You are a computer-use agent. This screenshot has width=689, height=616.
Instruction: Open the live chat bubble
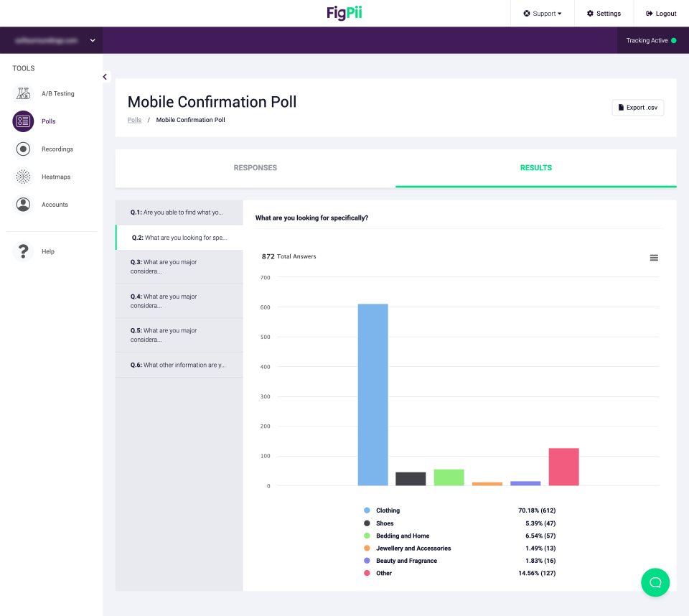[x=655, y=582]
